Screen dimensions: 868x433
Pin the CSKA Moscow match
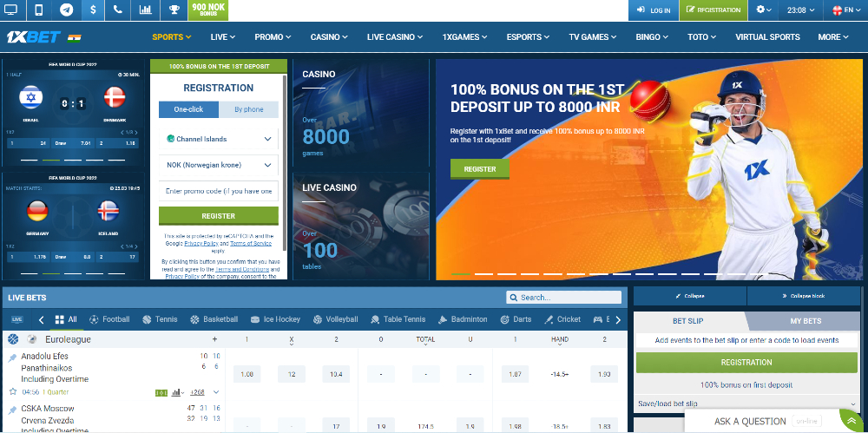(x=12, y=410)
